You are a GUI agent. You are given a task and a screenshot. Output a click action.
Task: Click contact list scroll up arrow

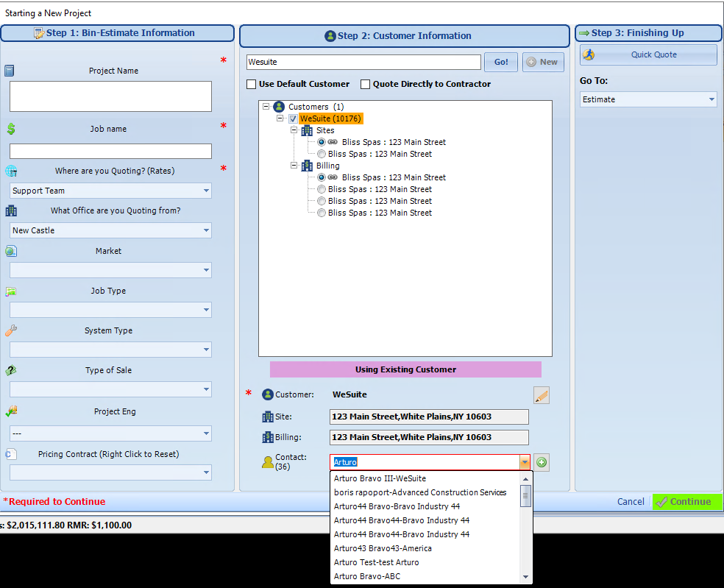[x=525, y=478]
